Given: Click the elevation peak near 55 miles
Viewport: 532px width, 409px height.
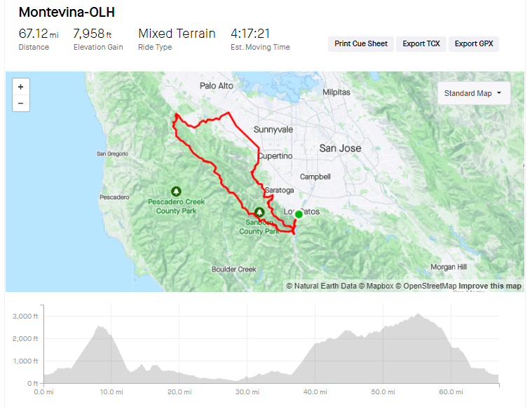Looking at the screenshot, I should point(418,314).
